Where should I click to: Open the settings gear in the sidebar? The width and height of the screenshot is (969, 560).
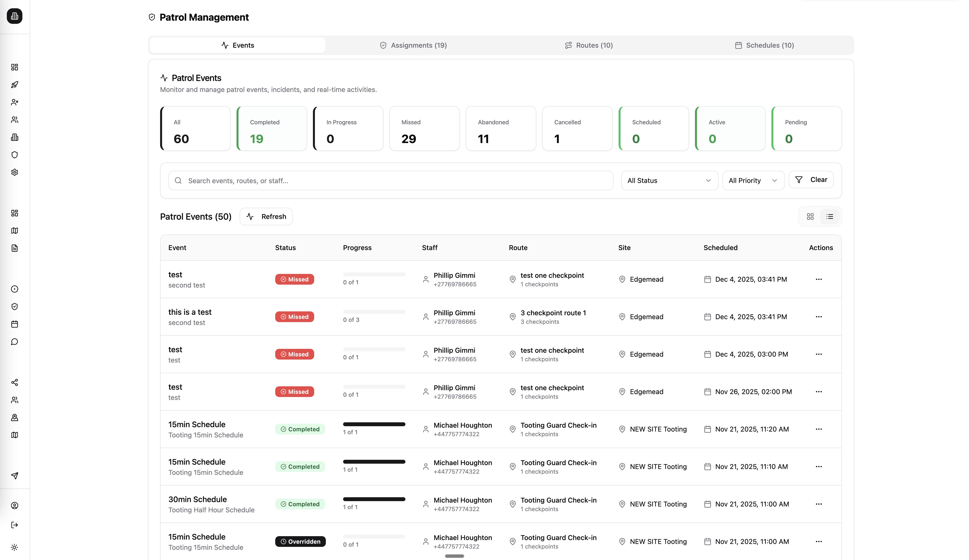point(14,172)
